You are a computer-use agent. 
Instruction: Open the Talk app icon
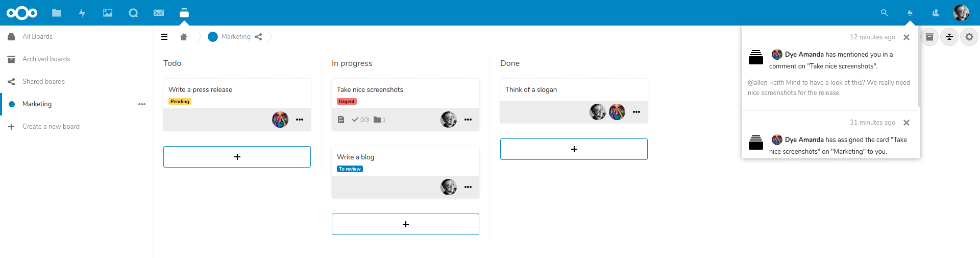(133, 13)
